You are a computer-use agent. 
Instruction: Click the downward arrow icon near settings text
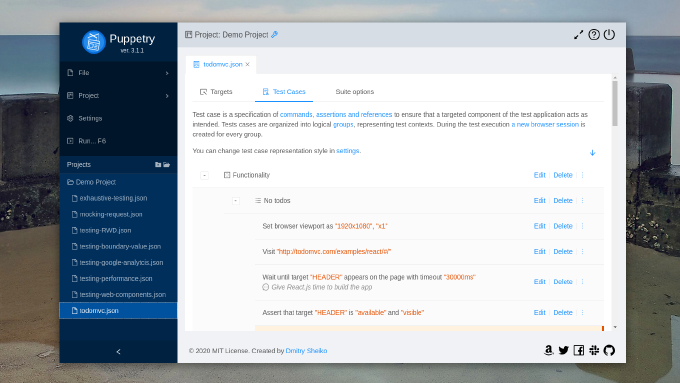click(x=592, y=153)
